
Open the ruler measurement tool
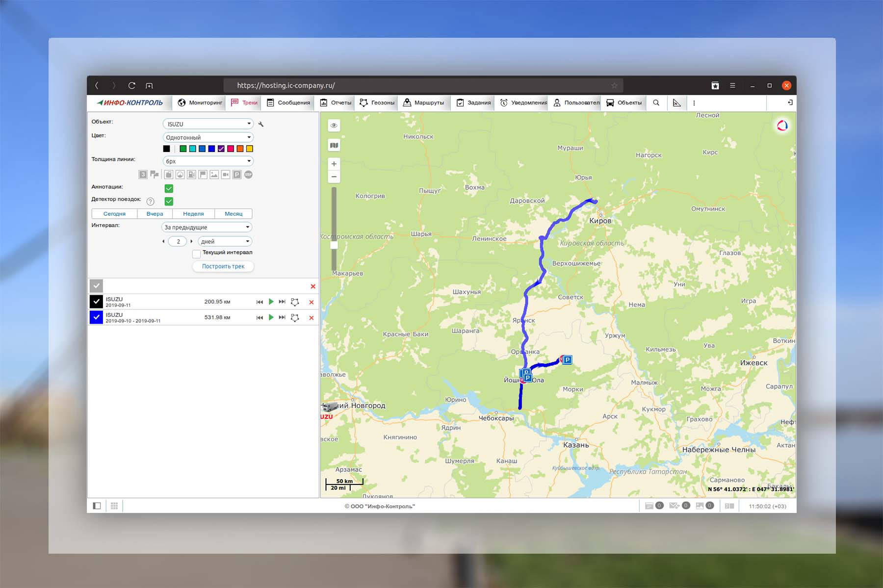coord(676,102)
